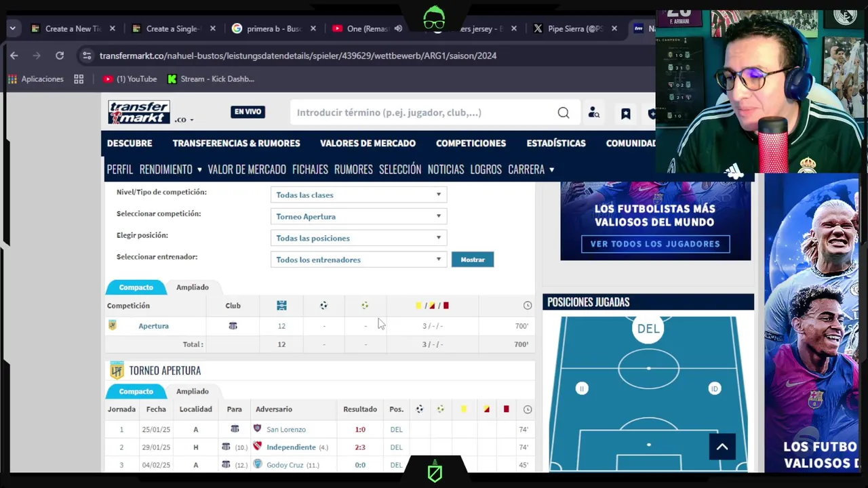Screen dimensions: 868x488
Task: Open Independiente opponent link
Action: (x=291, y=447)
